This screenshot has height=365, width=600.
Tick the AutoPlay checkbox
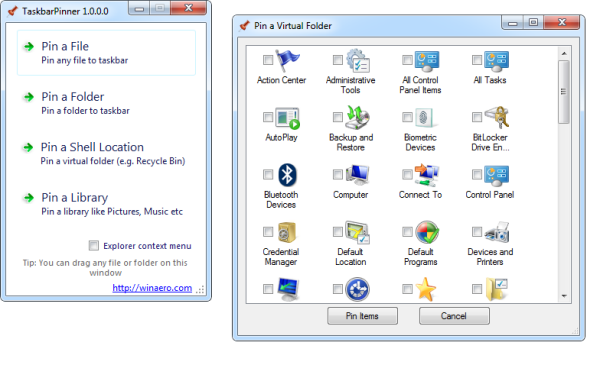(x=268, y=117)
